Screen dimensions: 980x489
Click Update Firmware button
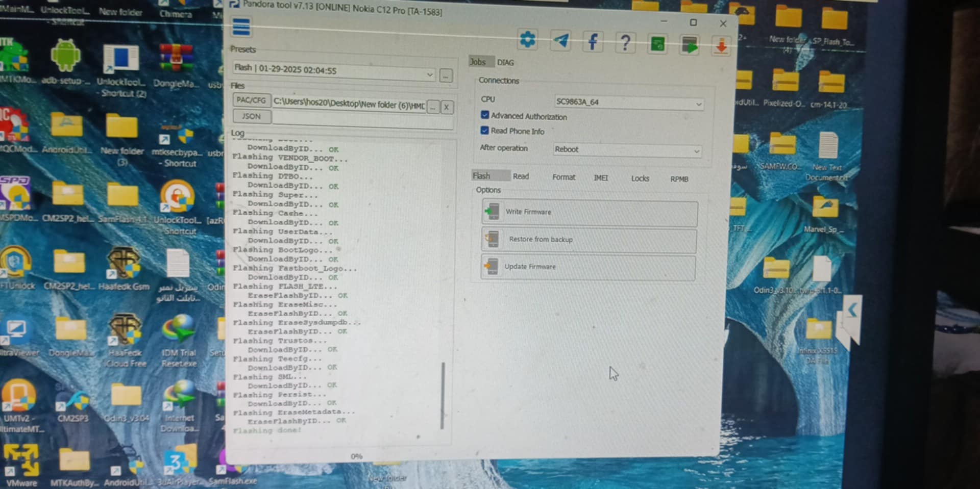tap(589, 267)
